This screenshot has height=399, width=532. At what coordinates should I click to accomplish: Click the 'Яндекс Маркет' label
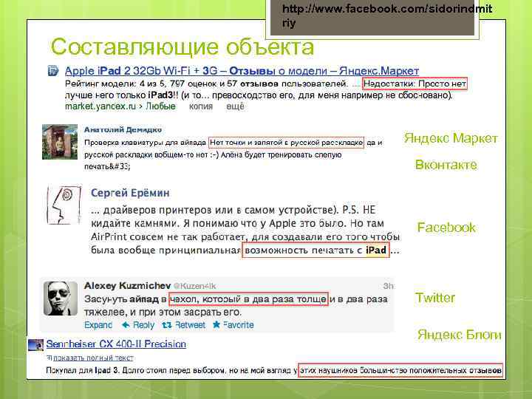451,138
